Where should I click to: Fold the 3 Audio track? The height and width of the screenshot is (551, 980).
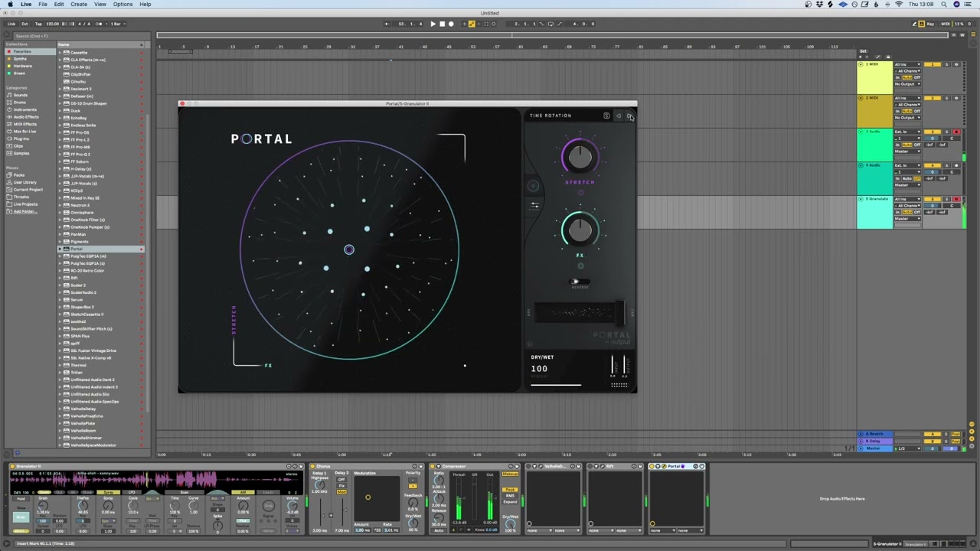pyautogui.click(x=861, y=132)
